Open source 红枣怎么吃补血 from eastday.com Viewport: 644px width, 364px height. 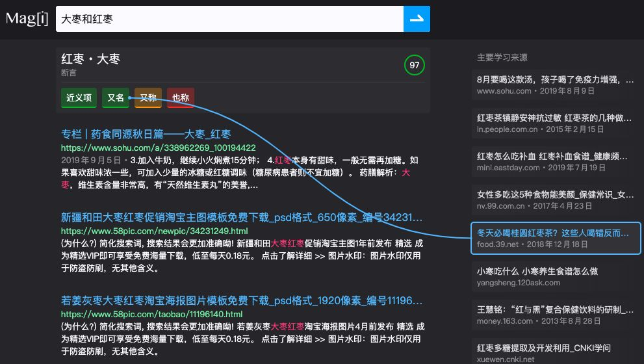(x=555, y=162)
